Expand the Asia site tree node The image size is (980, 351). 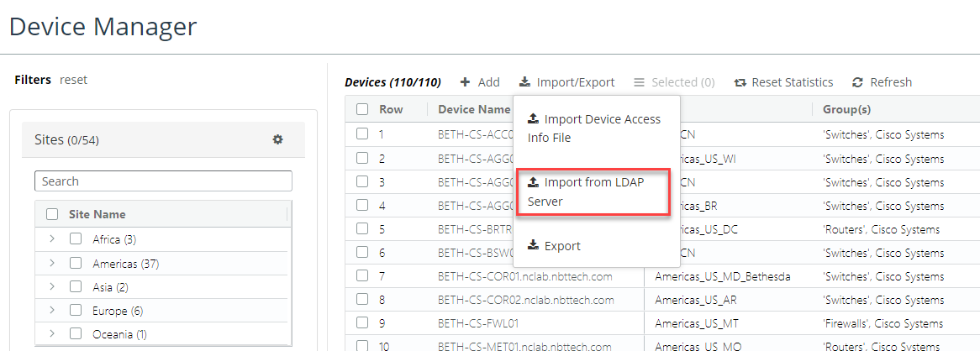52,287
